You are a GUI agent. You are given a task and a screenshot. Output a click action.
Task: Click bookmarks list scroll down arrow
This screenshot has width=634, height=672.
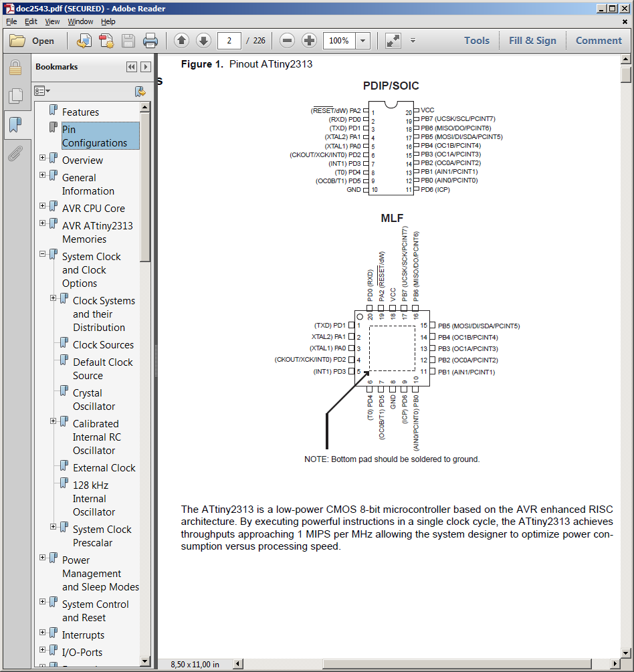(x=145, y=661)
